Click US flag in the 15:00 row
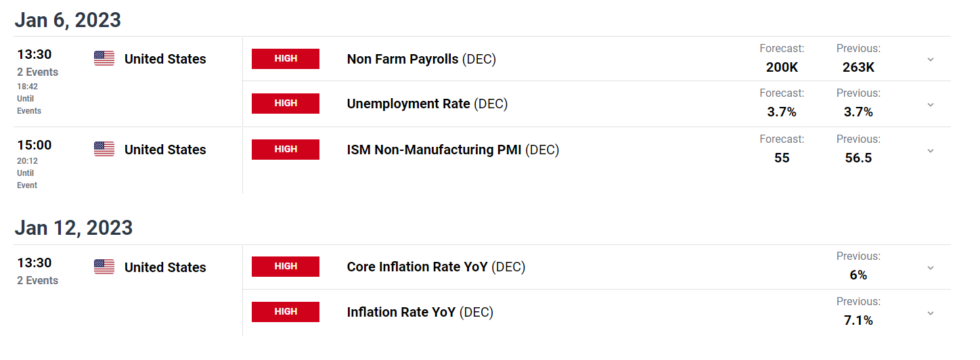The image size is (980, 360). tap(104, 150)
